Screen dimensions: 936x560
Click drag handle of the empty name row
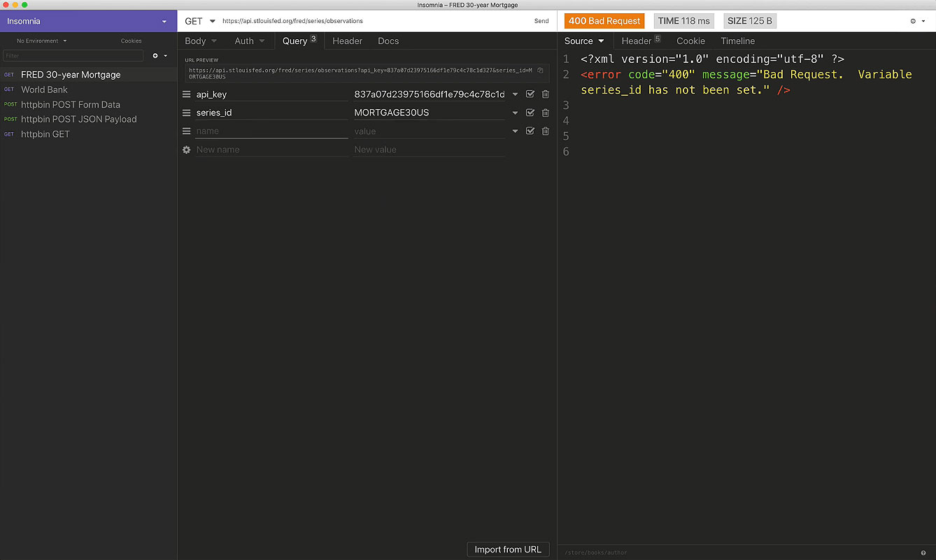point(187,131)
